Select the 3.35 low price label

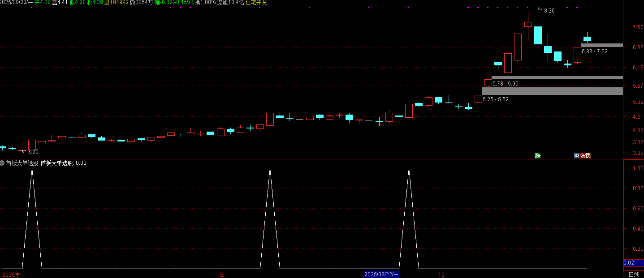[x=33, y=152]
